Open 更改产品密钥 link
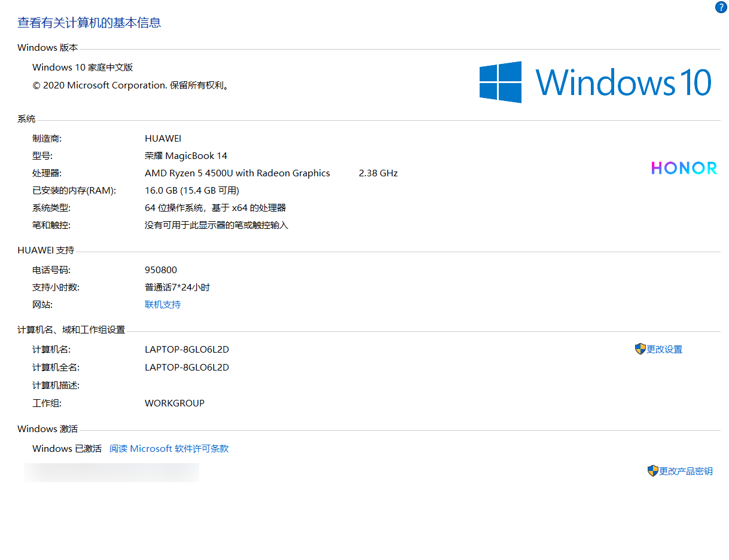This screenshot has width=729, height=560. click(686, 472)
